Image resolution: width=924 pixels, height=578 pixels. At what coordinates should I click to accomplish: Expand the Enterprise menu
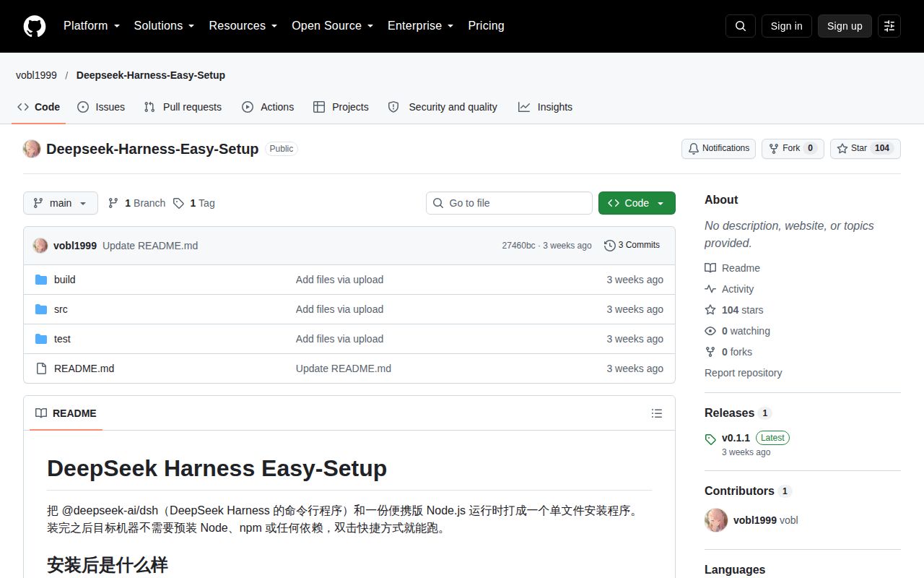[x=421, y=26]
